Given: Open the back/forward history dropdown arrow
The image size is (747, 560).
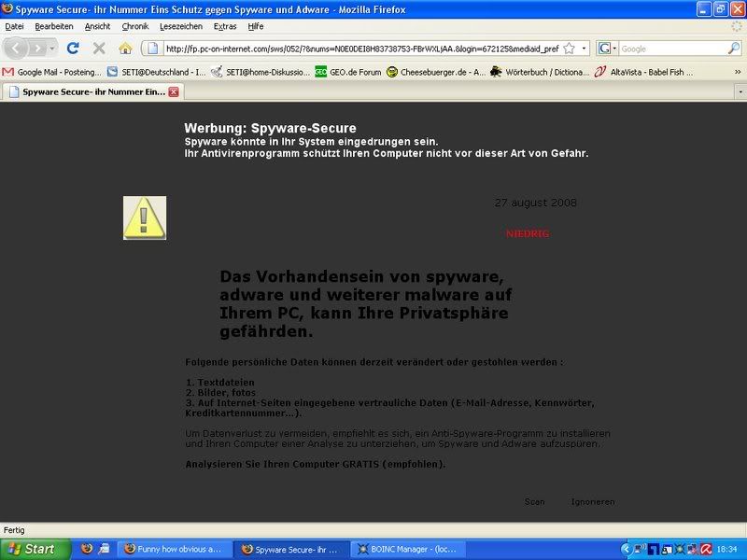Looking at the screenshot, I should tap(52, 49).
